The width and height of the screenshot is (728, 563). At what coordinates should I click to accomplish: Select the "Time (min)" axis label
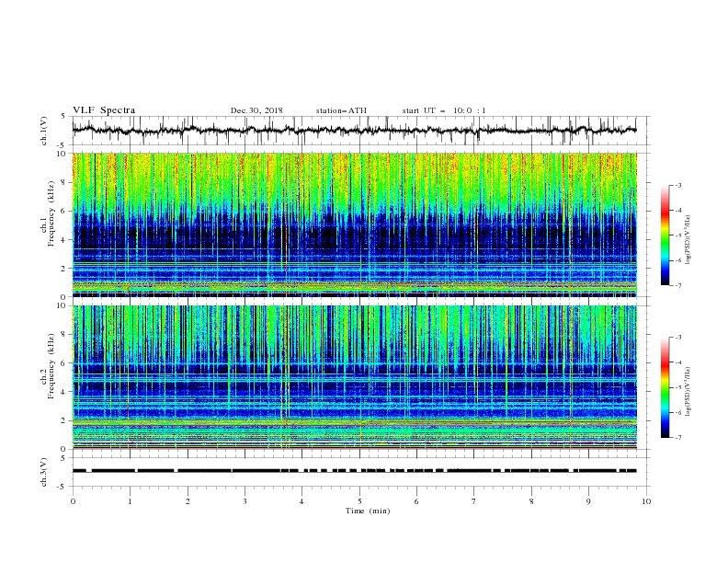[x=368, y=511]
